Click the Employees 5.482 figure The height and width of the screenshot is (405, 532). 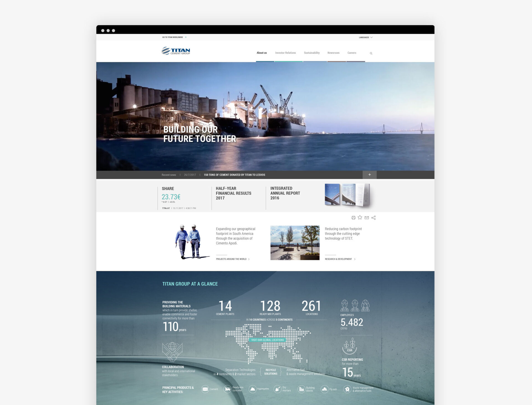coord(352,322)
